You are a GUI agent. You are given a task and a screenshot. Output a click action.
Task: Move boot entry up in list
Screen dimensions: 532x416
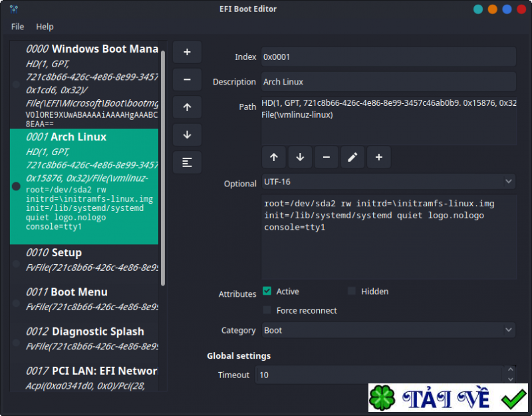click(187, 107)
